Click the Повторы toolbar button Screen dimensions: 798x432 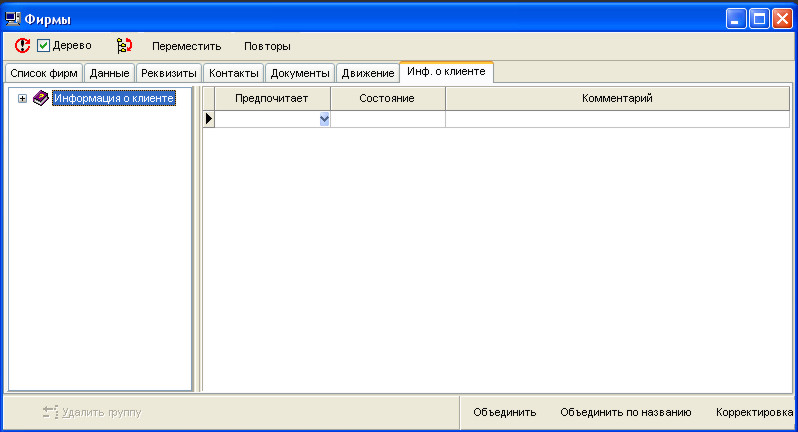click(x=267, y=46)
